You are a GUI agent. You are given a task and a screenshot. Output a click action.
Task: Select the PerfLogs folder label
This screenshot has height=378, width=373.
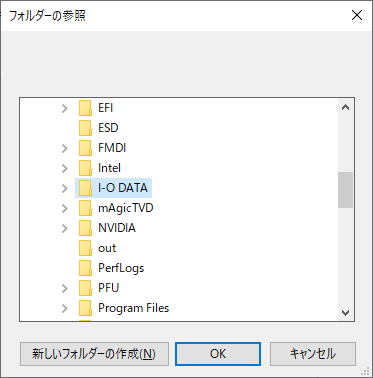(121, 268)
